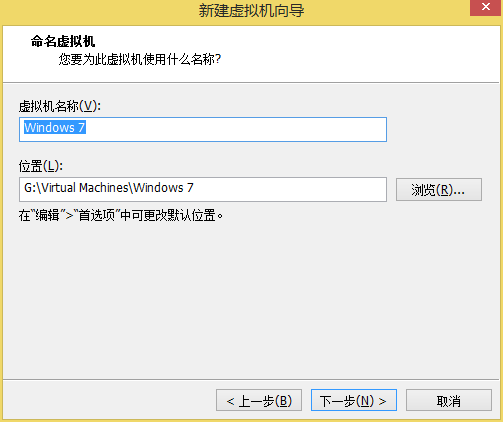Open folder browser with 浏览(R)... button
This screenshot has height=422, width=503.
439,190
